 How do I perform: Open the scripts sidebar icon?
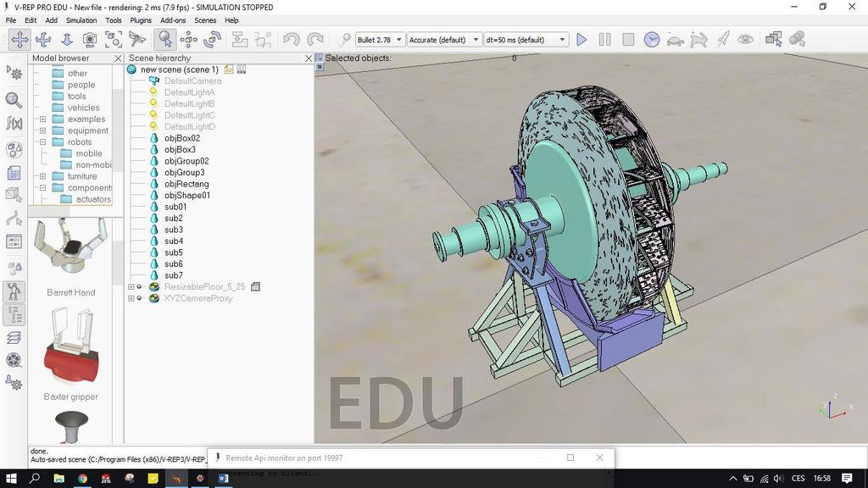click(14, 173)
